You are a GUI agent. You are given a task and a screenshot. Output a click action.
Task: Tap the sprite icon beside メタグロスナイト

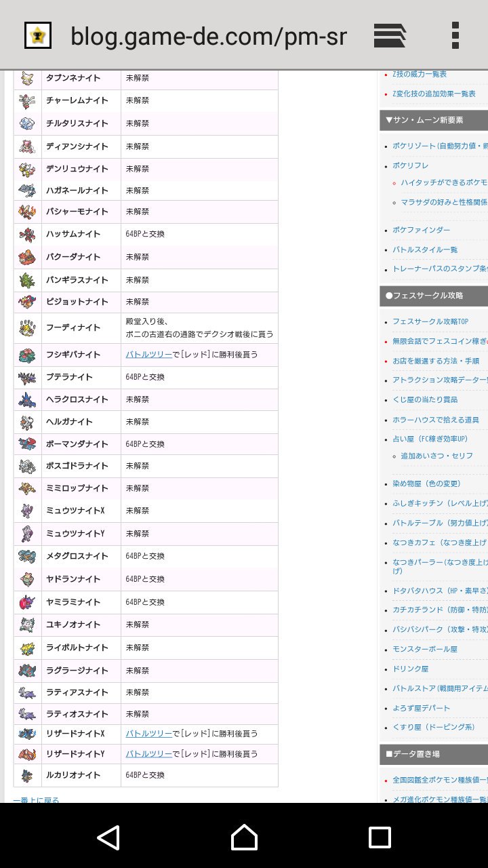point(27,556)
